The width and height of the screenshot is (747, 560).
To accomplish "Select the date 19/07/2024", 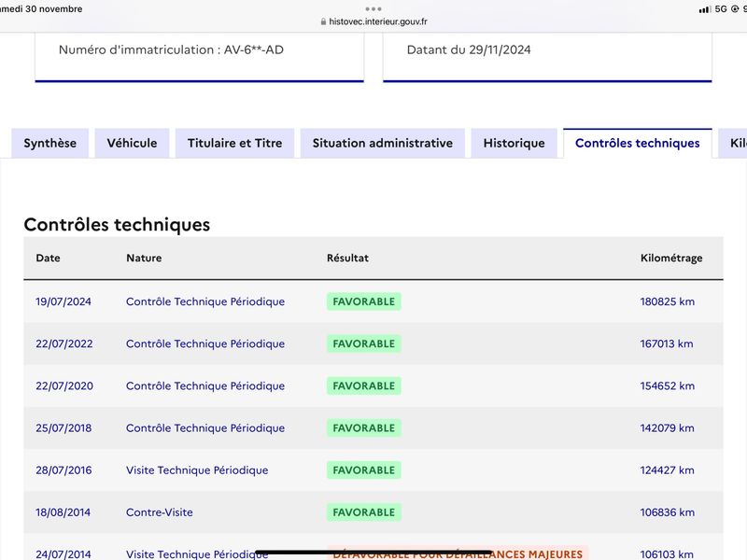I will [x=63, y=301].
